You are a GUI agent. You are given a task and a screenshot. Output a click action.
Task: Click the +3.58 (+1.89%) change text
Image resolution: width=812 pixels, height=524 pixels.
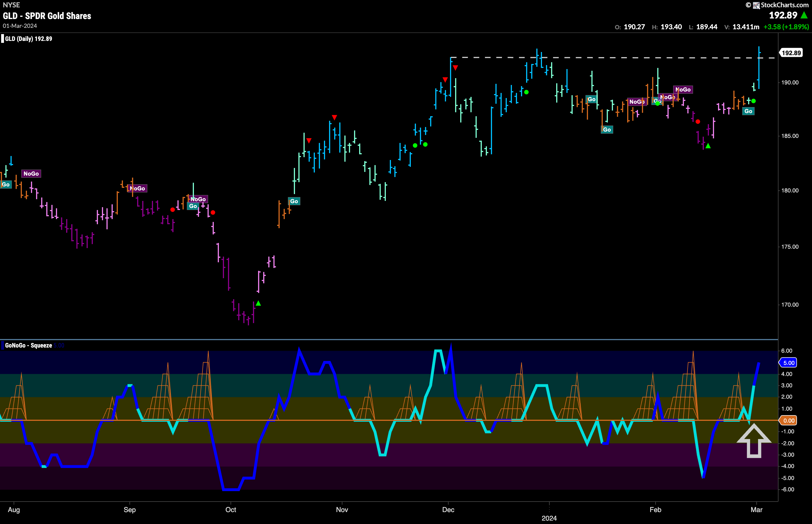[786, 27]
